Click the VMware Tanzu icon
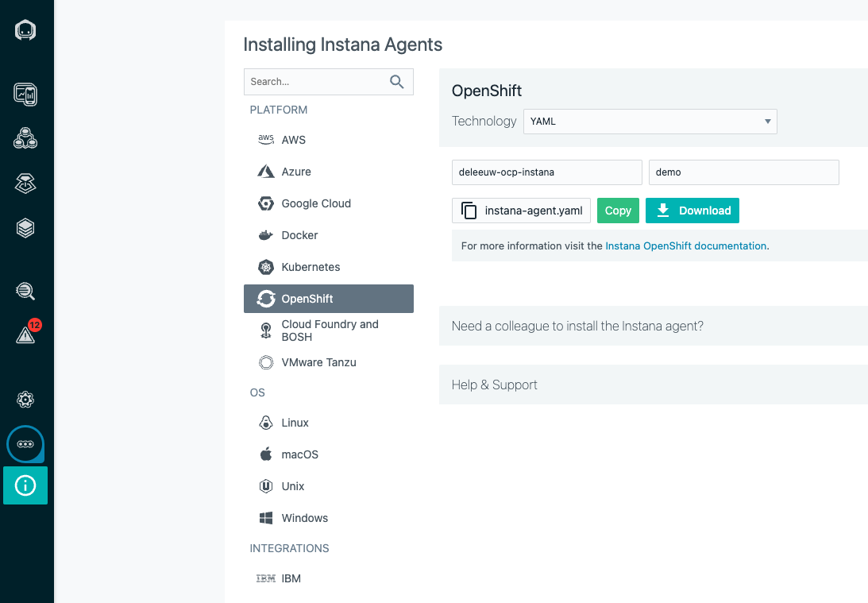Image resolution: width=868 pixels, height=603 pixels. click(266, 362)
